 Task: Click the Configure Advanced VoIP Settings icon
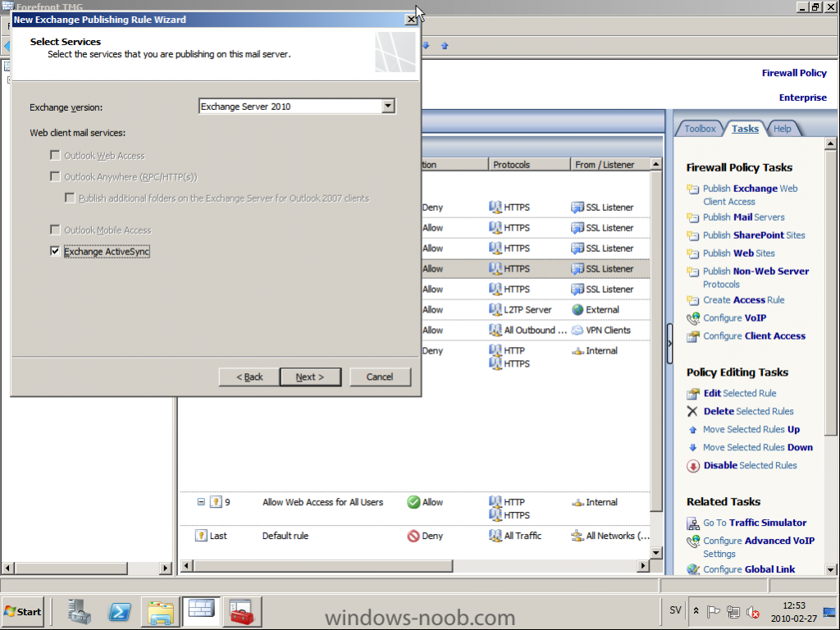693,541
